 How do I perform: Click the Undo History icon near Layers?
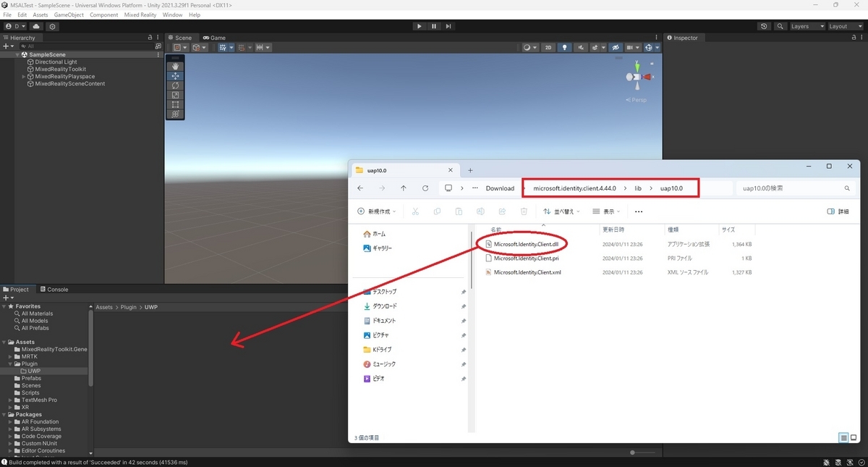pos(764,26)
